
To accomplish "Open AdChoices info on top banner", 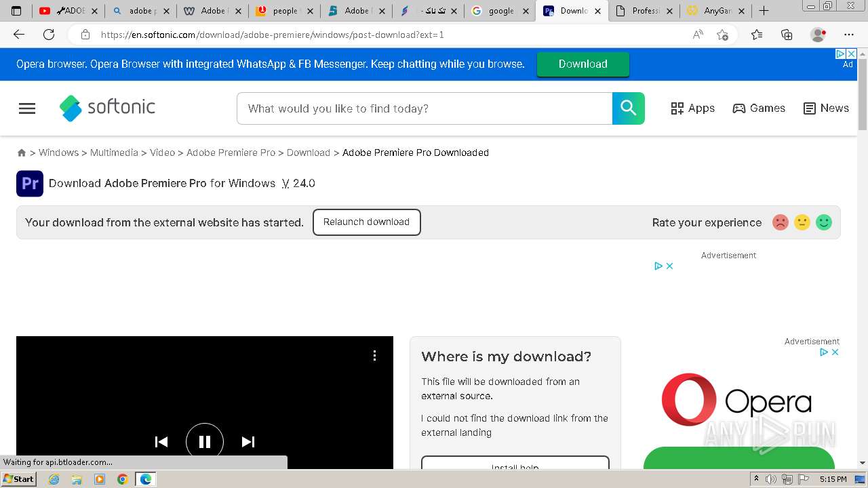I will point(841,54).
